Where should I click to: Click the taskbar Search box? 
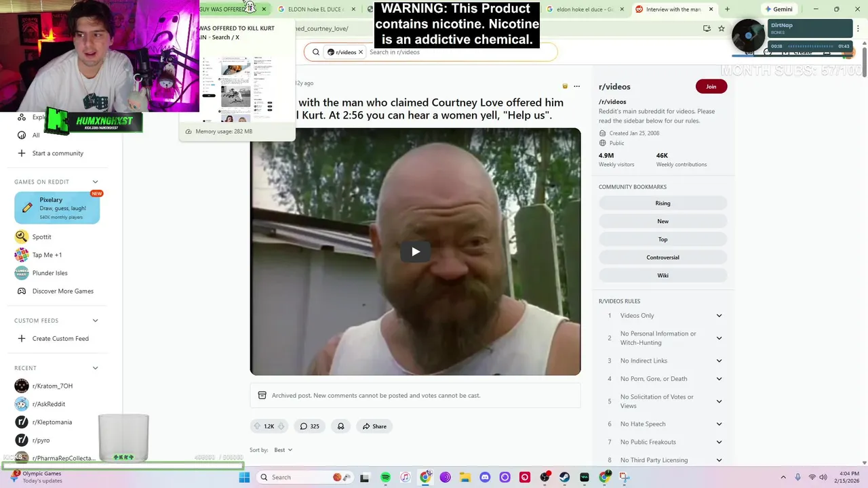305,477
